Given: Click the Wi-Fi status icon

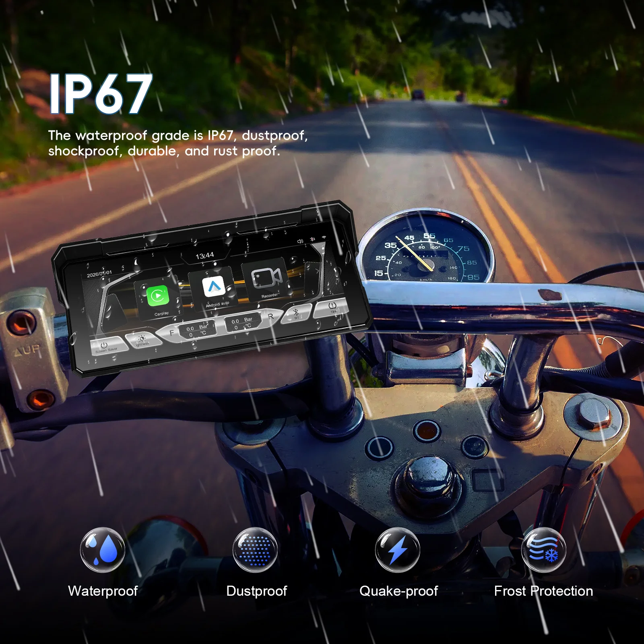Looking at the screenshot, I should (x=324, y=237).
